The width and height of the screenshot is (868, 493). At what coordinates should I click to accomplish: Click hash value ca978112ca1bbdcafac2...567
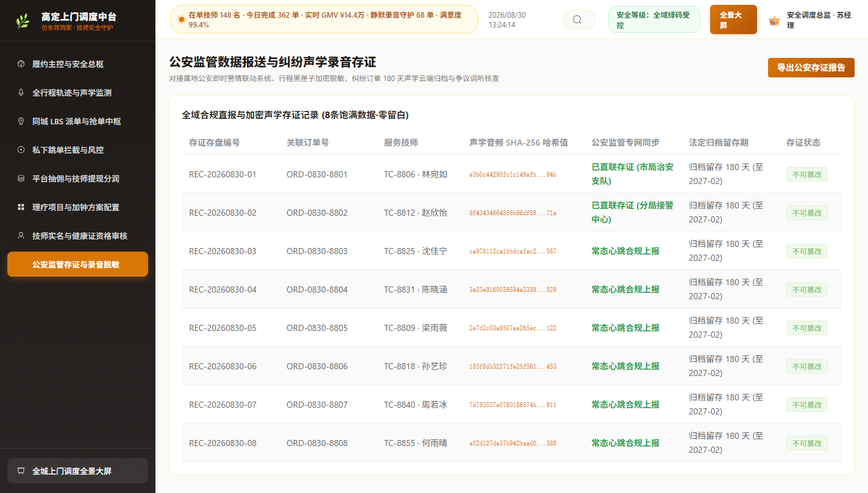513,252
